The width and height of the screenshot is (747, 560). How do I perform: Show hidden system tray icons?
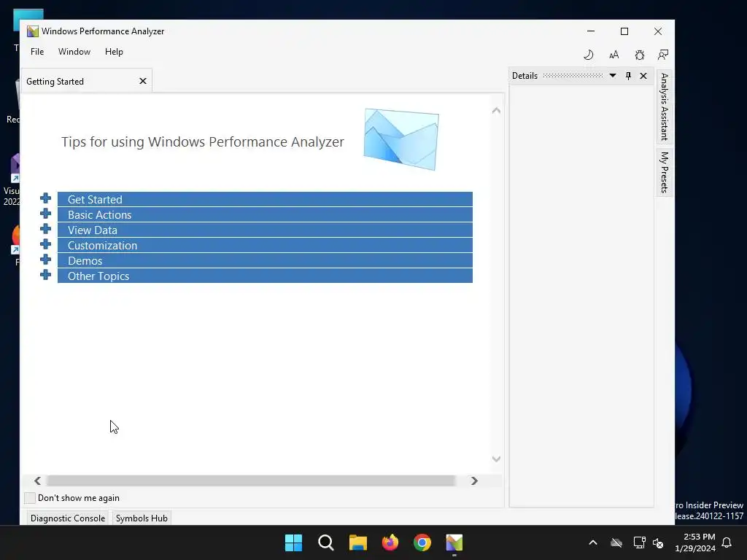[x=592, y=542]
